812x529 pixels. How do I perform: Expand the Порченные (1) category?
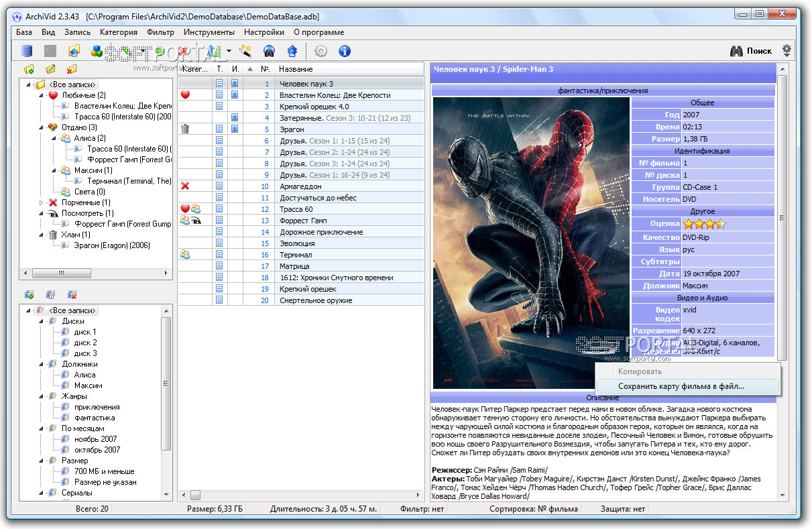[x=42, y=202]
